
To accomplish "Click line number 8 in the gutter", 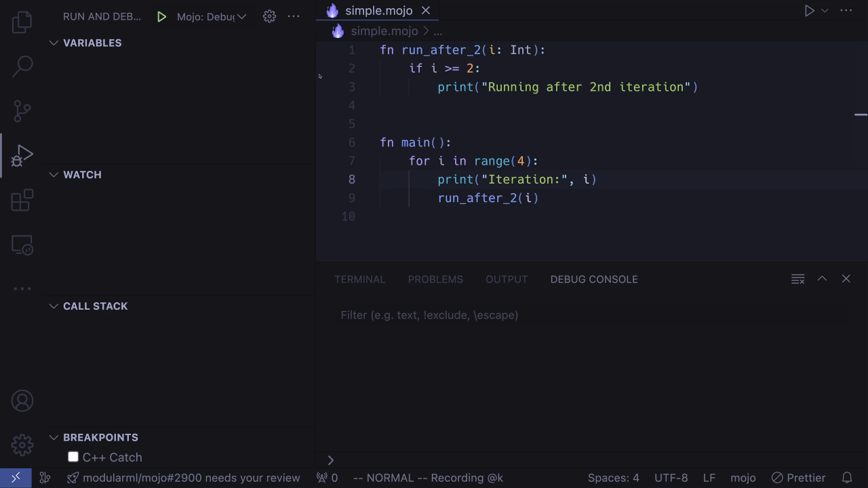I will 351,180.
